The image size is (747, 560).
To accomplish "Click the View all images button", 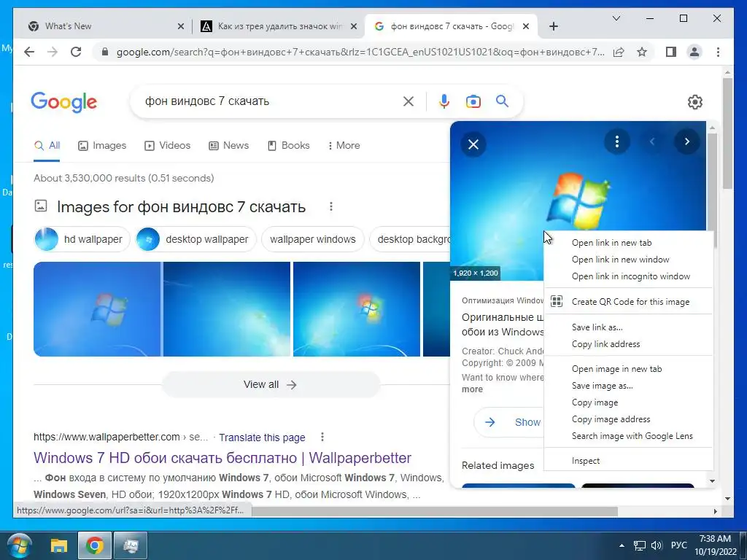I will 271,384.
